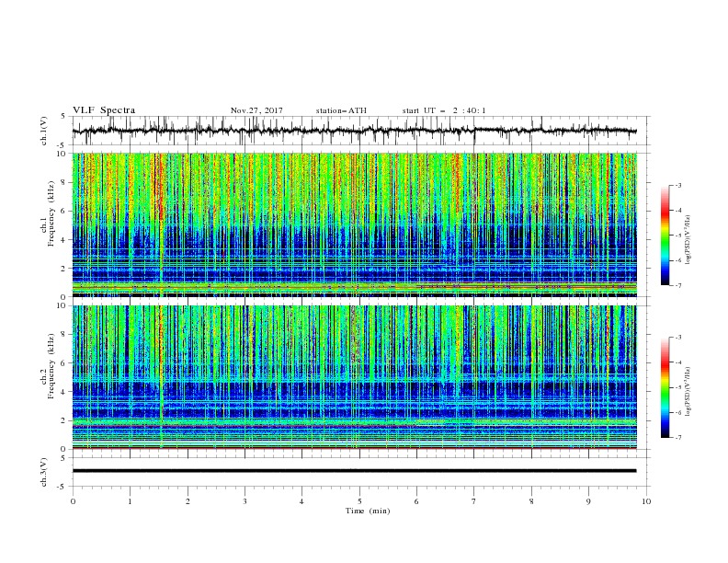The width and height of the screenshot is (728, 563).
Task: Click the "8" kHz tick on ch.1 frequency axis
Action: tap(65, 182)
